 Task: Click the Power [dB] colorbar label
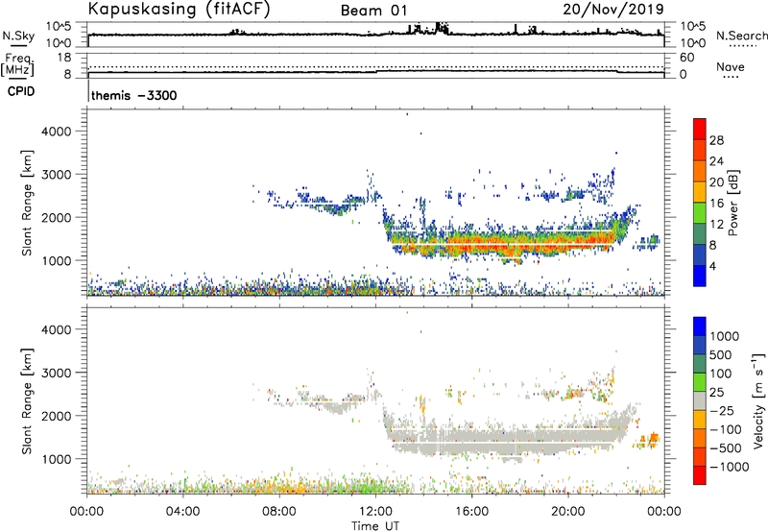point(732,203)
